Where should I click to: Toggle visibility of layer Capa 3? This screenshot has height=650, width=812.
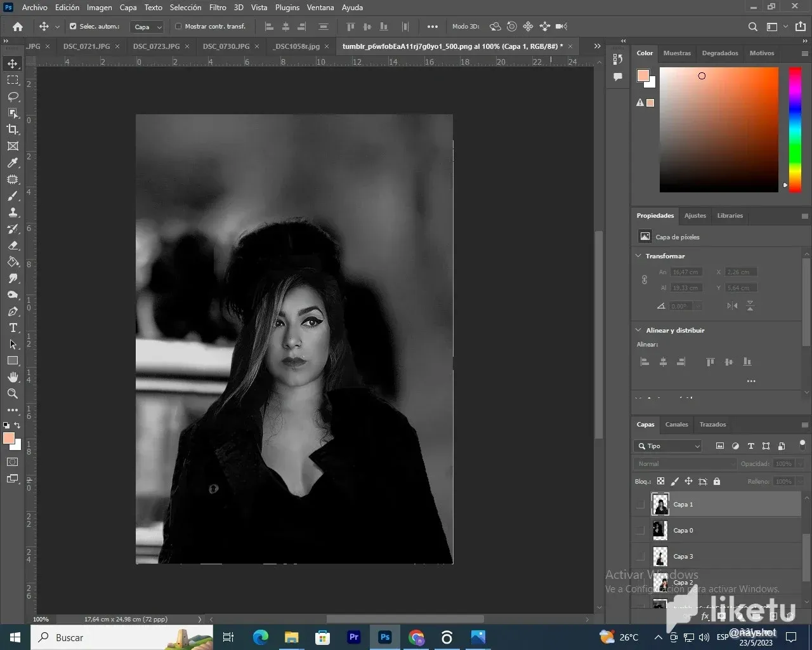[640, 557]
